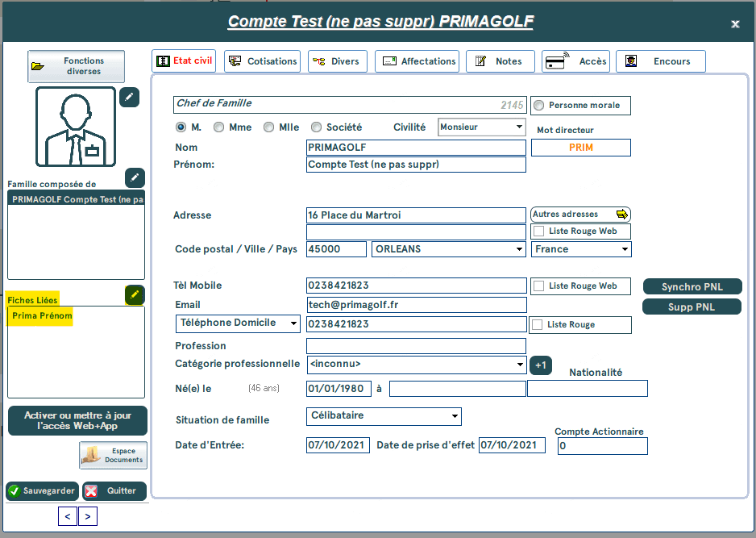Click the Encours portrait icon

(630, 61)
